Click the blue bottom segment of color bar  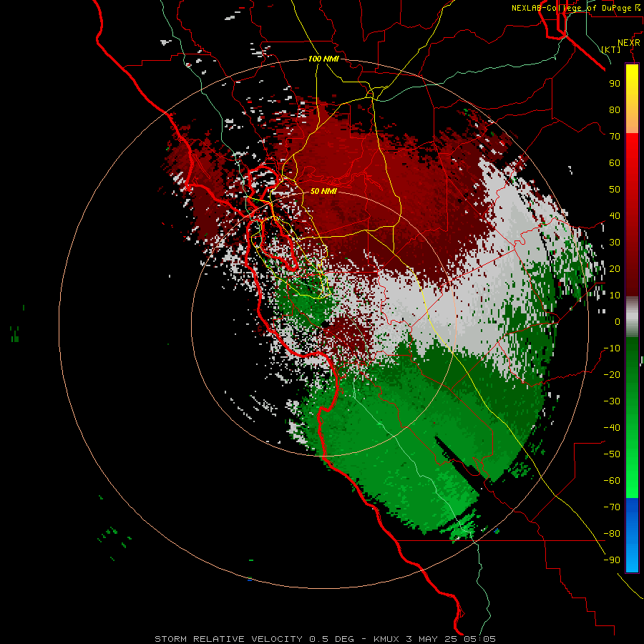coord(632,535)
